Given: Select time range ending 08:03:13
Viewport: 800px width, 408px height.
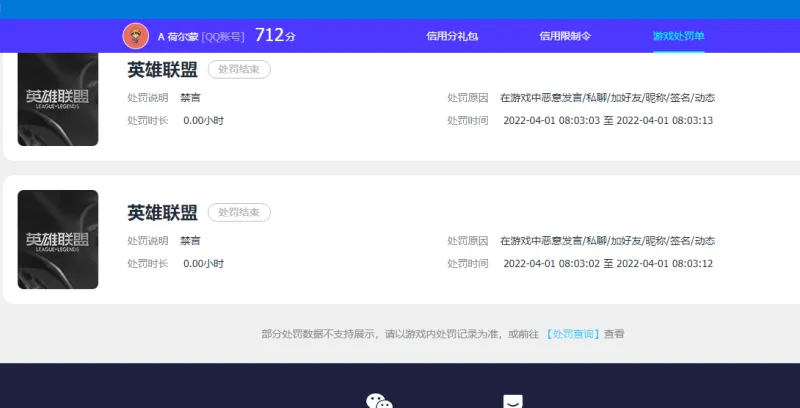Looking at the screenshot, I should [608, 121].
